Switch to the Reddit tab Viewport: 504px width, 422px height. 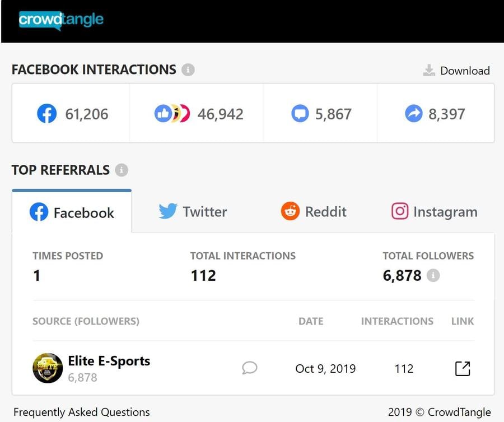pyautogui.click(x=314, y=212)
